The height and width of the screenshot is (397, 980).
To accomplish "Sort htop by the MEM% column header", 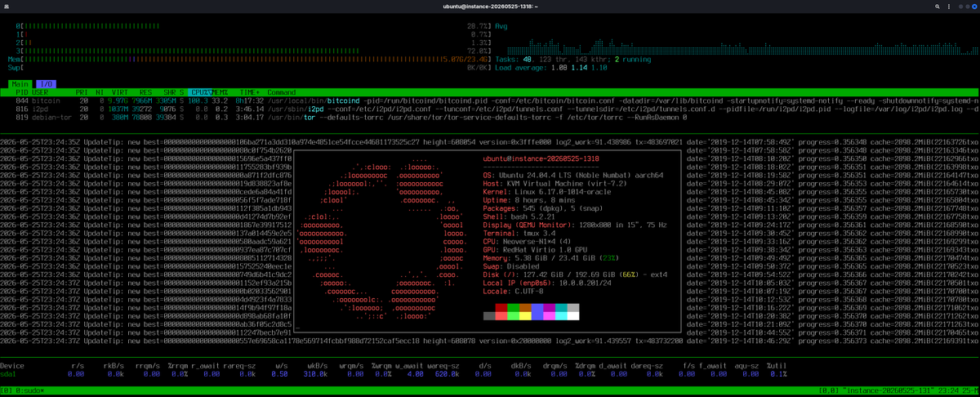I will tap(221, 92).
